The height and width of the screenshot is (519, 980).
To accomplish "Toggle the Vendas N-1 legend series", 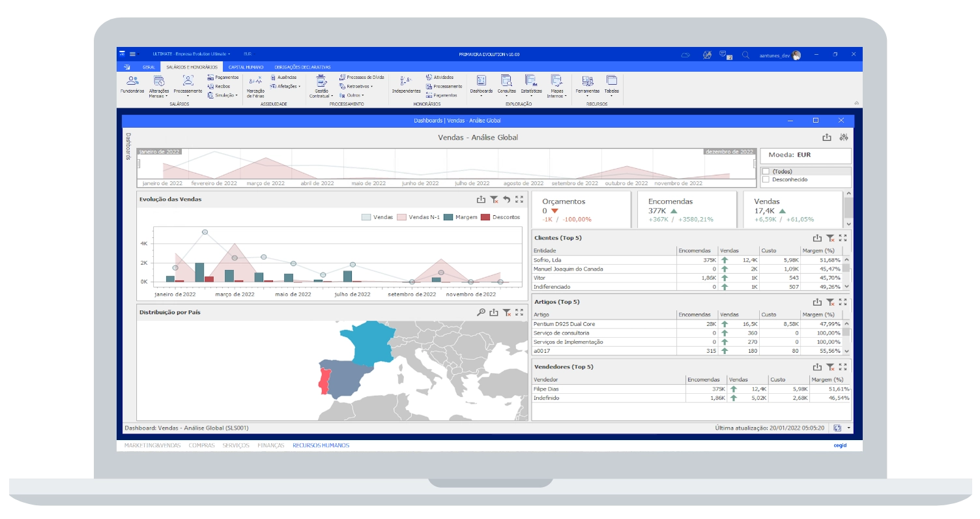I will [x=417, y=217].
